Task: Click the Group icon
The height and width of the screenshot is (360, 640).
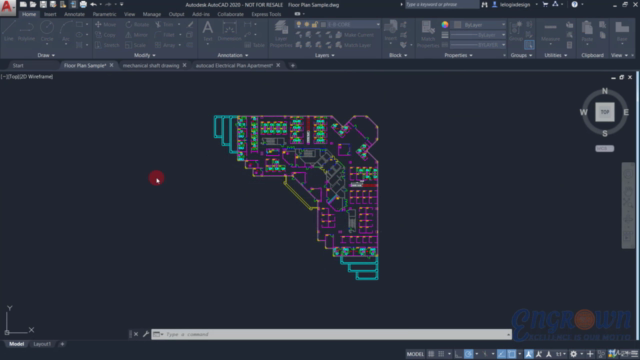Action: [516, 31]
